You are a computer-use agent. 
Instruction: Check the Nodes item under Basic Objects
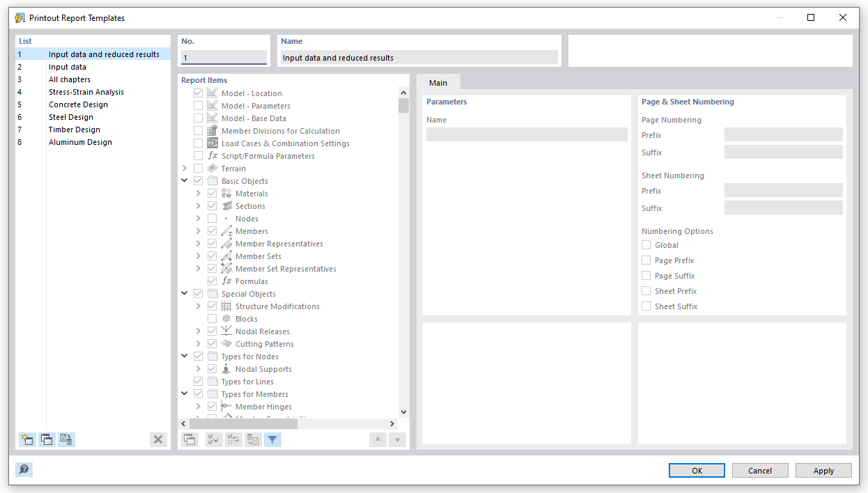pos(211,218)
